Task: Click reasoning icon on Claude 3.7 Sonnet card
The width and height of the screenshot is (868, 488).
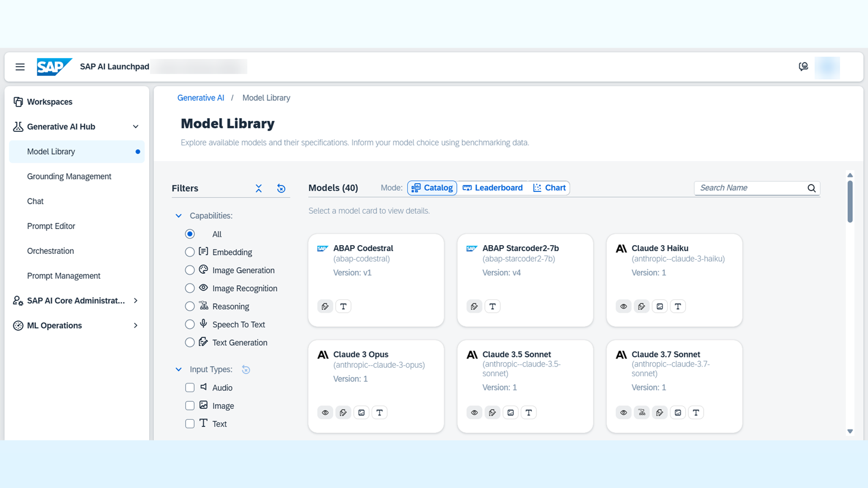Action: click(x=642, y=413)
